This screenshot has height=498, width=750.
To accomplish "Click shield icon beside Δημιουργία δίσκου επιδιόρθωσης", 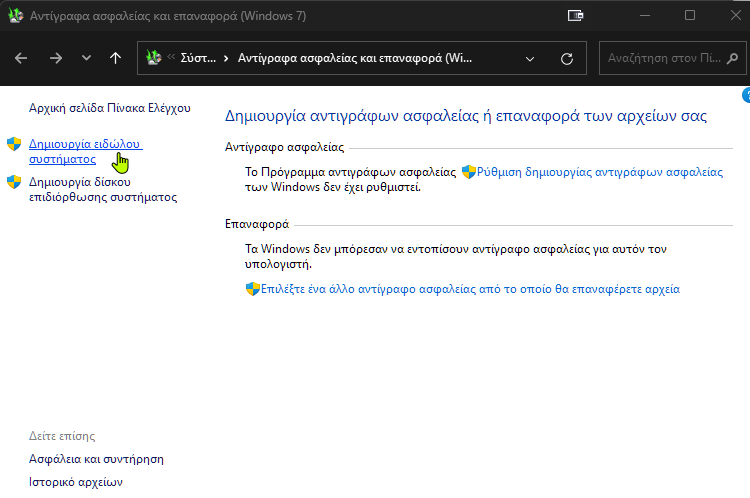I will coord(14,182).
